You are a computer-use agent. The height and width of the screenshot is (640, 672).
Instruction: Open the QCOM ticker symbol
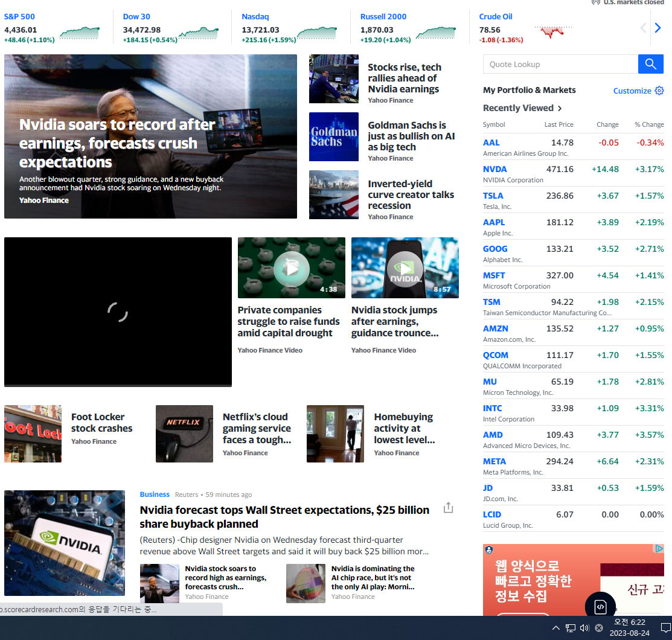point(496,356)
